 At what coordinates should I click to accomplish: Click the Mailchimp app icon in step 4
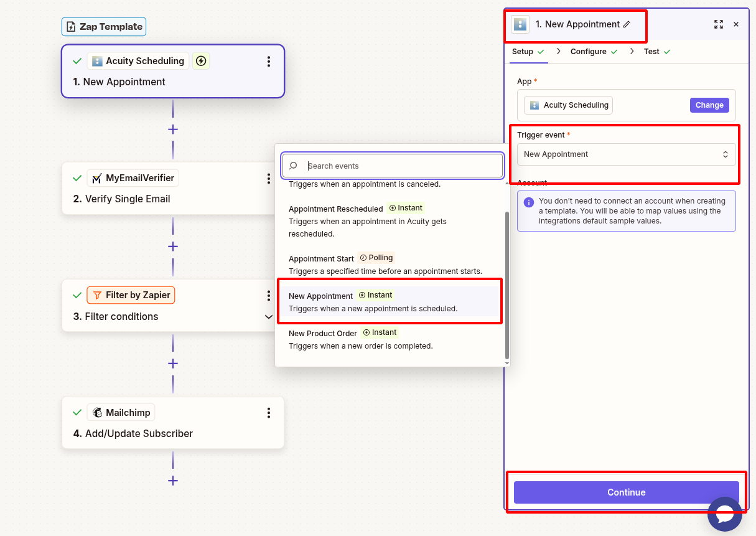(x=98, y=411)
